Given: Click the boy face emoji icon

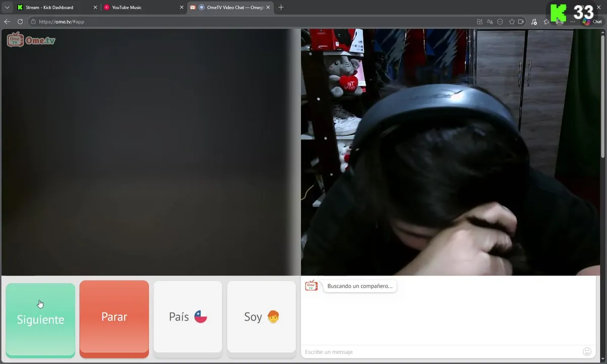Looking at the screenshot, I should coord(273,317).
